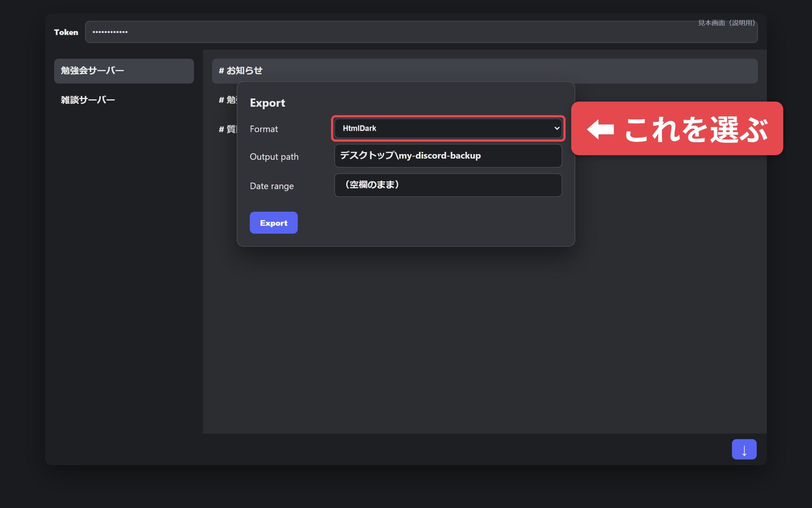Viewport: 812px width, 508px height.
Task: Click the Token input field
Action: click(x=421, y=32)
